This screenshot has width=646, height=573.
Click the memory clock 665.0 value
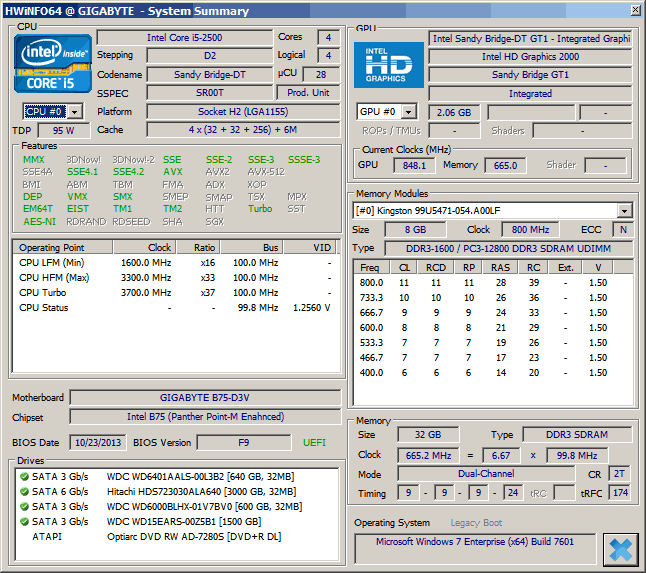point(505,166)
